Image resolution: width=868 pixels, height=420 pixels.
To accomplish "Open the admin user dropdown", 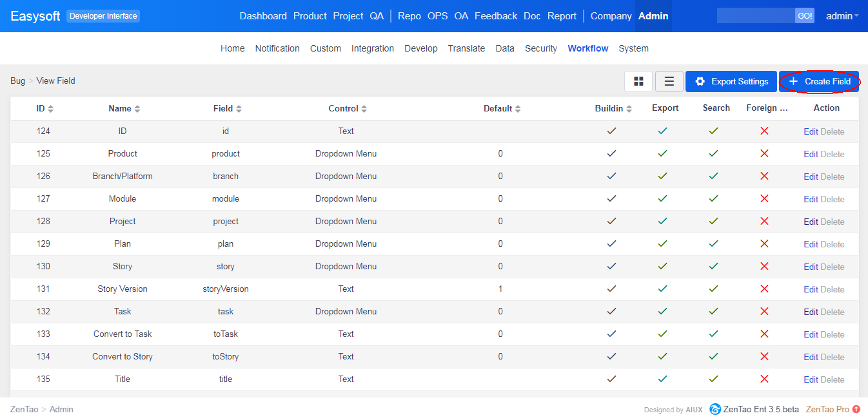I will [x=842, y=16].
